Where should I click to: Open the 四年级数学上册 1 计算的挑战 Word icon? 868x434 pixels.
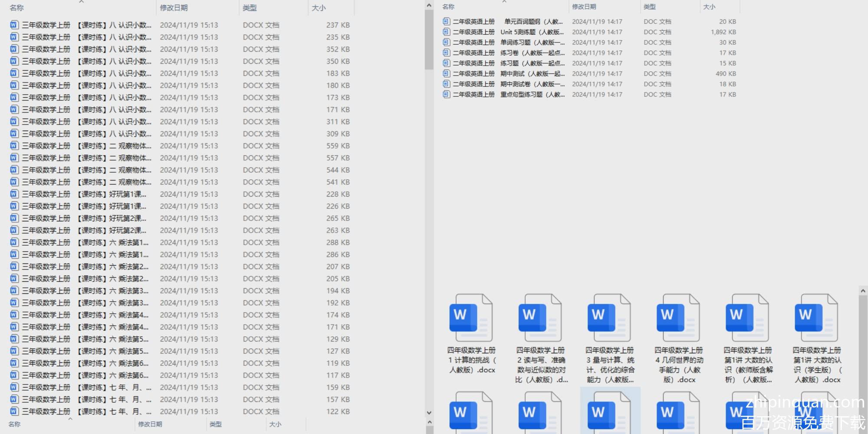(471, 318)
